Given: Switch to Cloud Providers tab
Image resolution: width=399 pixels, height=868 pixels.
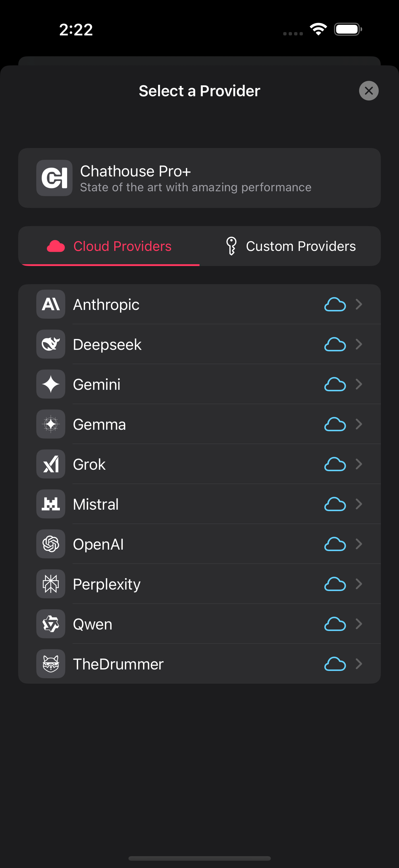Looking at the screenshot, I should click(x=109, y=246).
